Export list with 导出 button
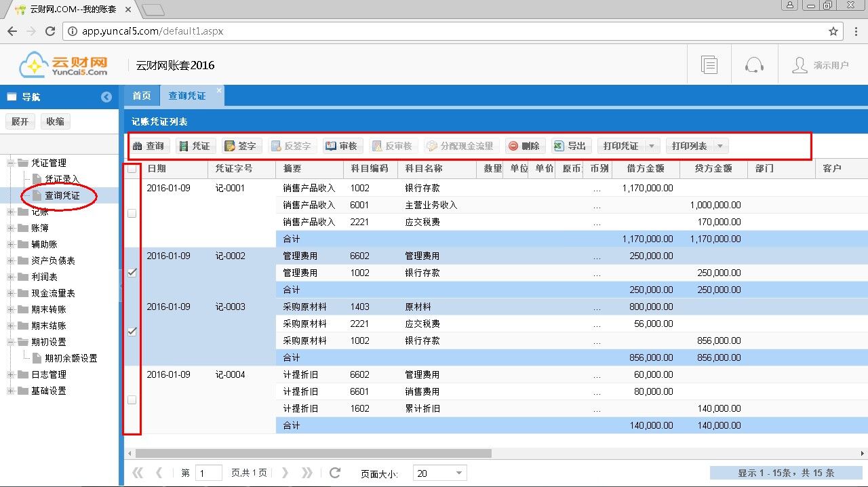The width and height of the screenshot is (868, 487). 570,146
